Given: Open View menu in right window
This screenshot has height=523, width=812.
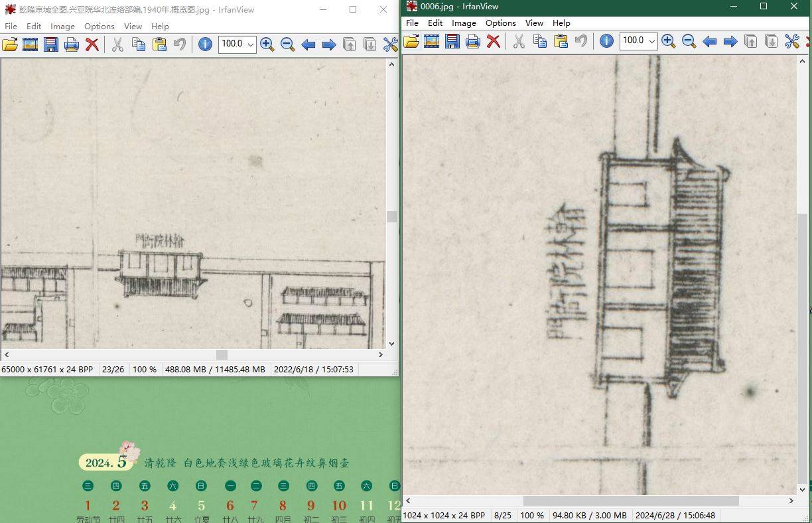Looking at the screenshot, I should point(534,23).
